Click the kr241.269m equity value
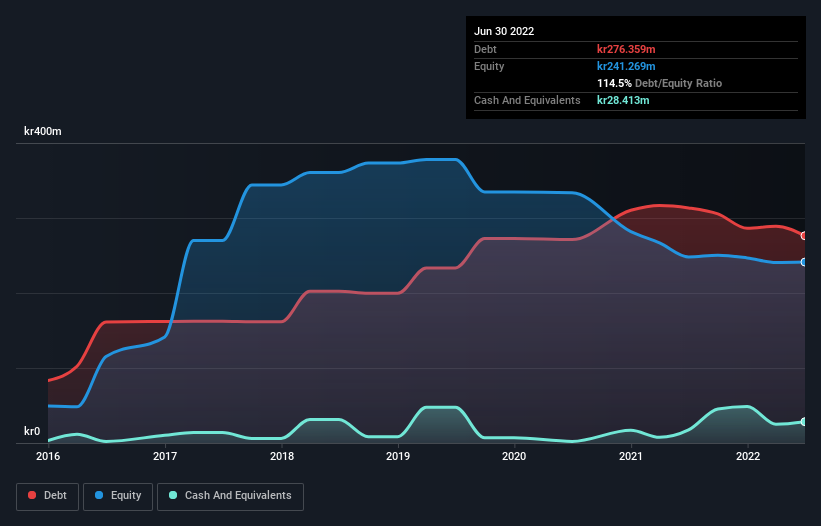Screen dimensions: 821x526 pos(626,66)
